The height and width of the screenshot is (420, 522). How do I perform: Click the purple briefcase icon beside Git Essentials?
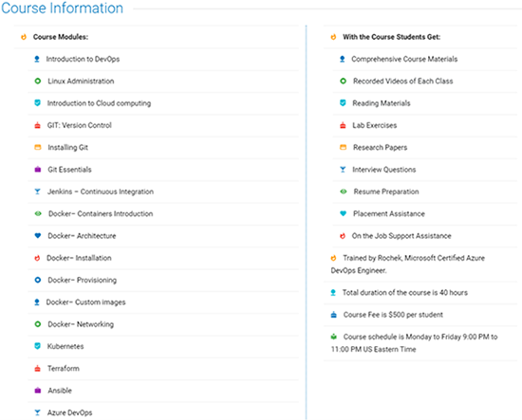38,170
